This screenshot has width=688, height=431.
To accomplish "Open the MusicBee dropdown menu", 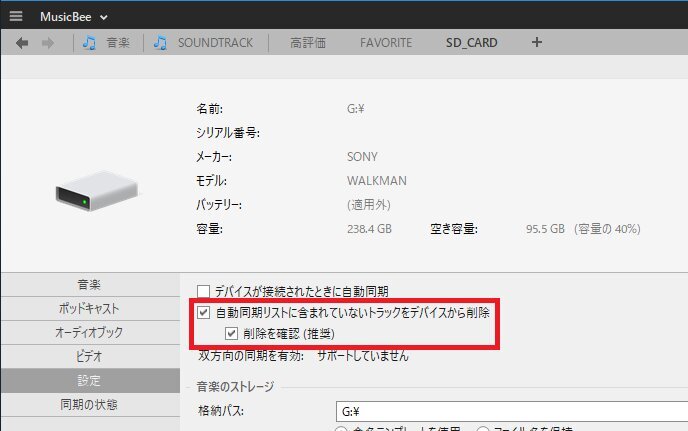I will [74, 17].
